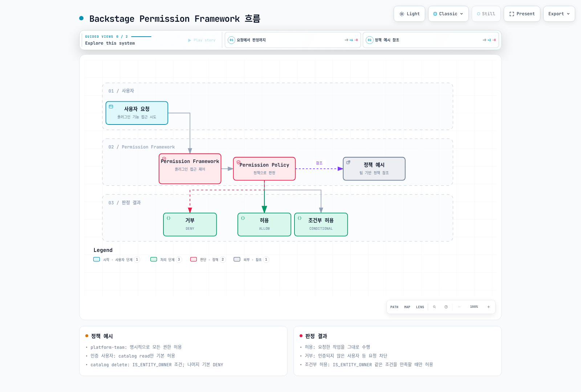Image resolution: width=581 pixels, height=392 pixels.
Task: Click legend swatch 외부 · 참조
Action: [x=237, y=260]
